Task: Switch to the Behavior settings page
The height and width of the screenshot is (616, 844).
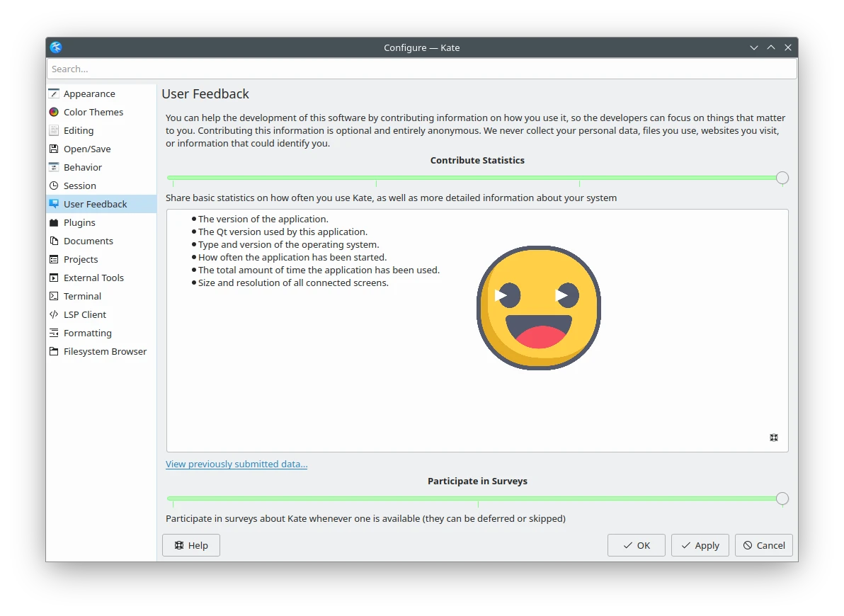Action: pos(82,167)
